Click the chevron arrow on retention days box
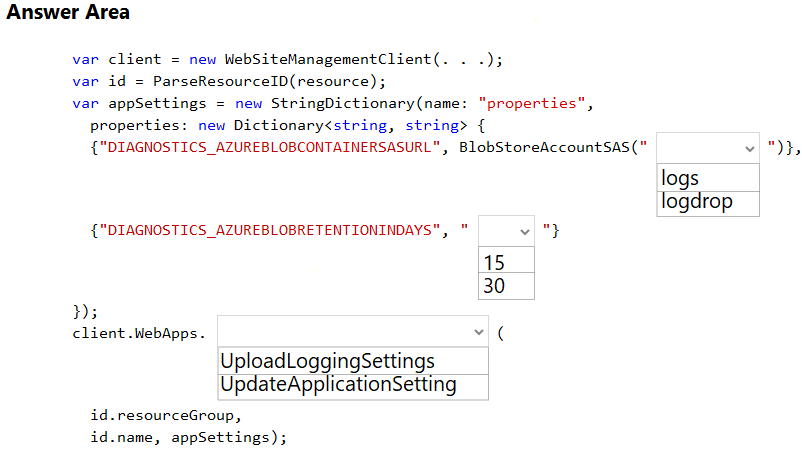 click(x=525, y=232)
